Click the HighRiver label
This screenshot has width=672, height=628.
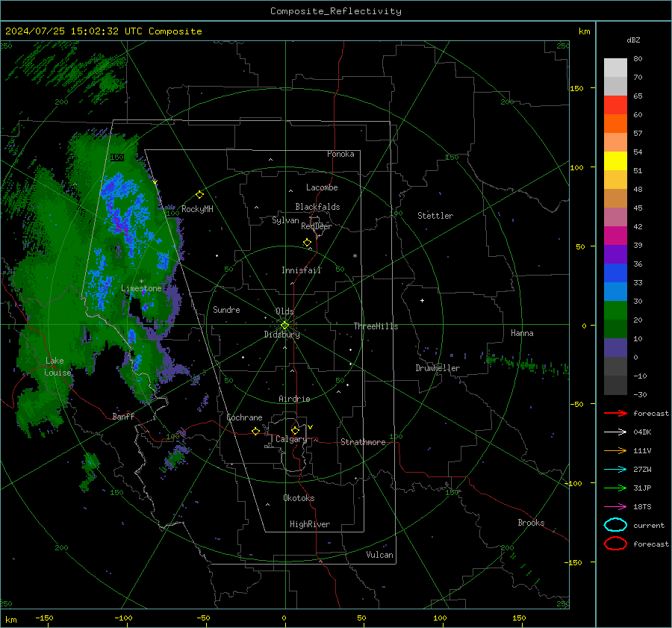310,524
